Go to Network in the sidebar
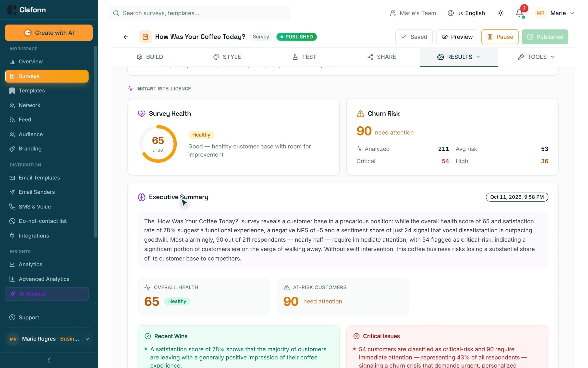 tap(47, 105)
